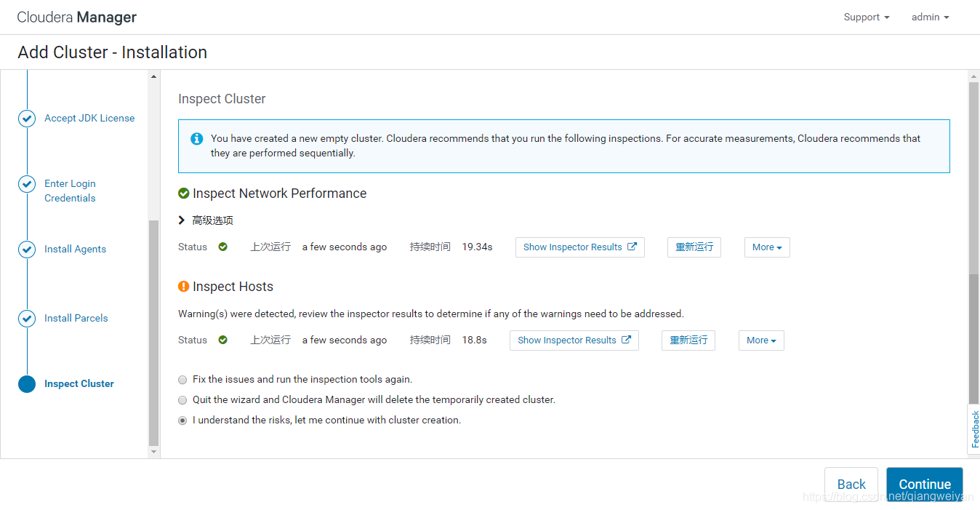Click Network Performance status green check icon

223,247
